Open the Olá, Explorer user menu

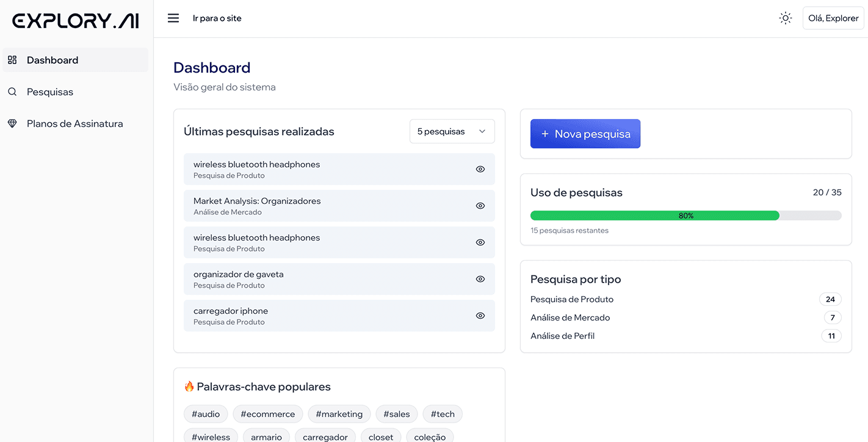[x=833, y=18]
